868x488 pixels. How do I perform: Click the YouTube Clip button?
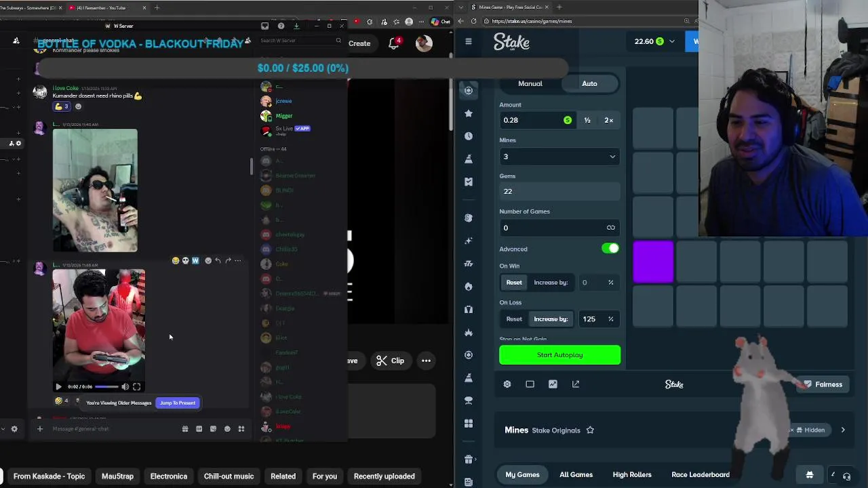391,361
